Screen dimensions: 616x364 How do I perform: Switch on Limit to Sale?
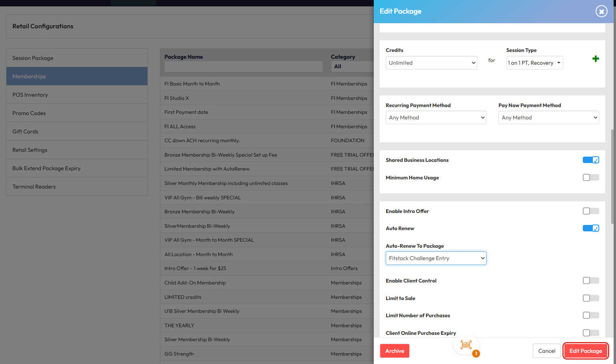click(590, 298)
